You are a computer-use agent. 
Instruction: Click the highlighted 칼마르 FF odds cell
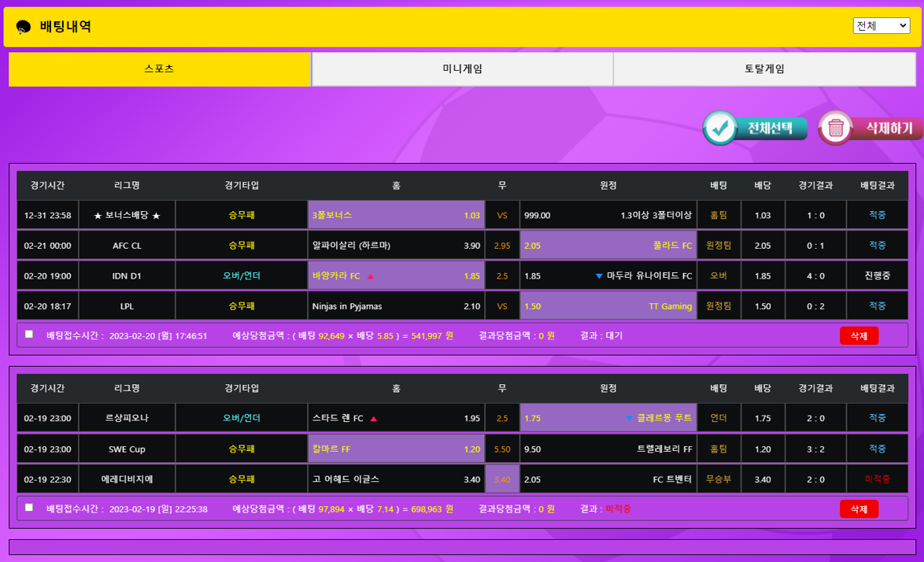(x=396, y=449)
